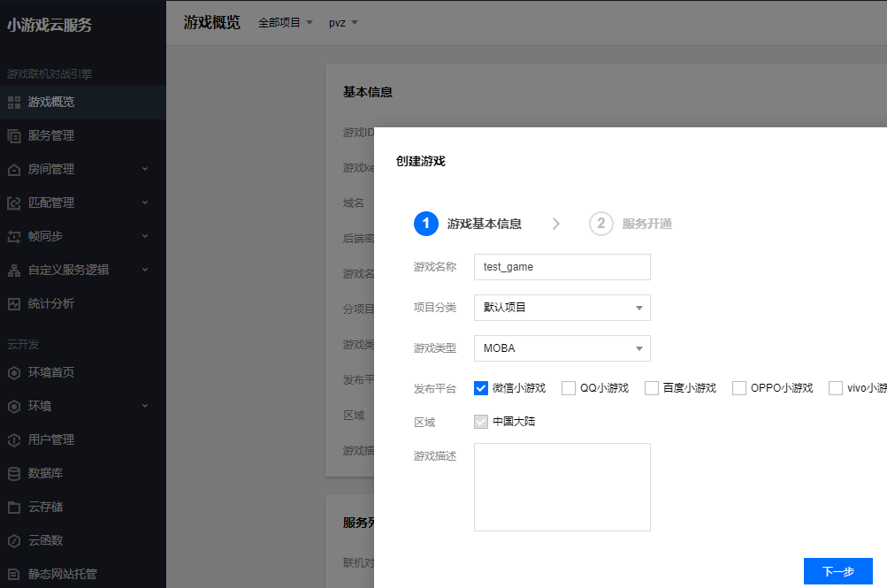887x588 pixels.
Task: Click the 云存储 folder icon
Action: coord(14,508)
